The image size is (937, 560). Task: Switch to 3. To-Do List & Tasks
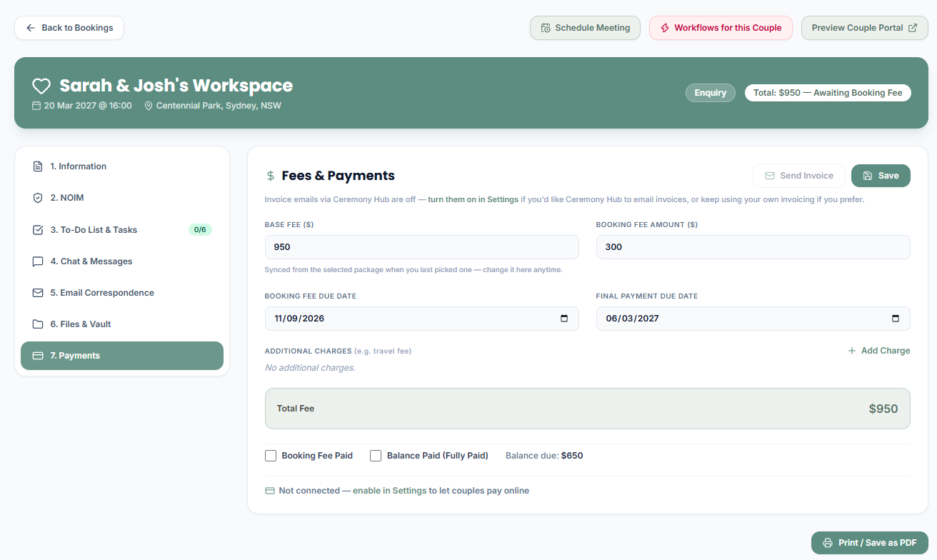[122, 230]
